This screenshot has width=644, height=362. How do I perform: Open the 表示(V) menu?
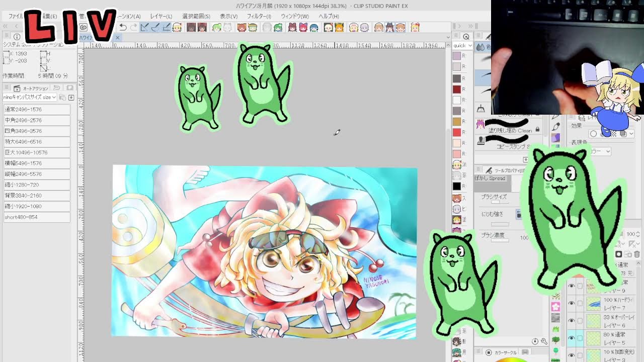click(x=228, y=17)
